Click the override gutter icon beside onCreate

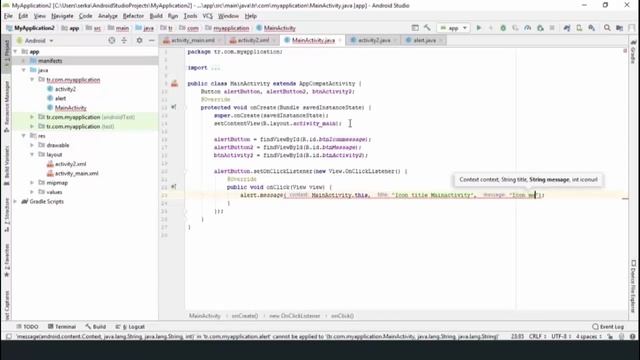click(x=173, y=107)
